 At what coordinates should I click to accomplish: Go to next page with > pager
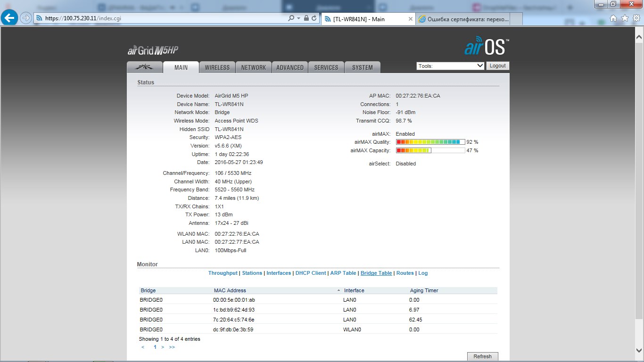coord(163,347)
